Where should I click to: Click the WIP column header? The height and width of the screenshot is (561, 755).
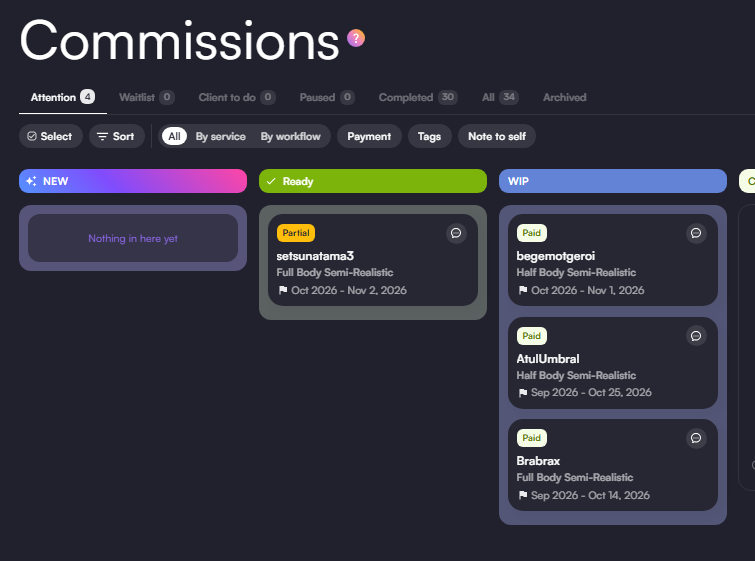pyautogui.click(x=612, y=181)
